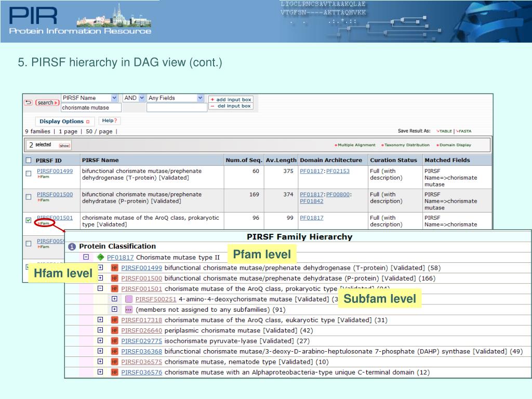This screenshot has height=399, width=532.
Task: Click the HF icon beside PIRSF001501 in hierarchy
Action: point(115,289)
